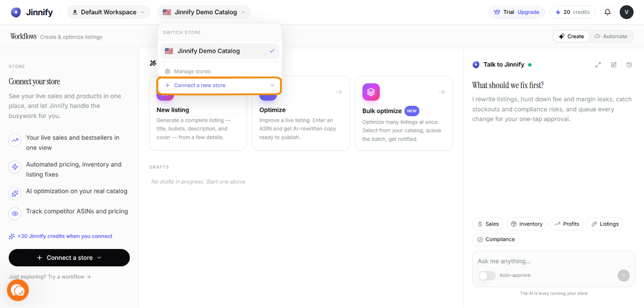Click the Upgrade link
The height and width of the screenshot is (308, 644).
pyautogui.click(x=528, y=12)
